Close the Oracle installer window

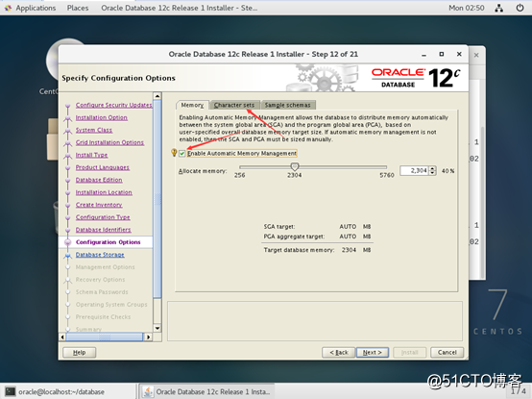pyautogui.click(x=459, y=54)
